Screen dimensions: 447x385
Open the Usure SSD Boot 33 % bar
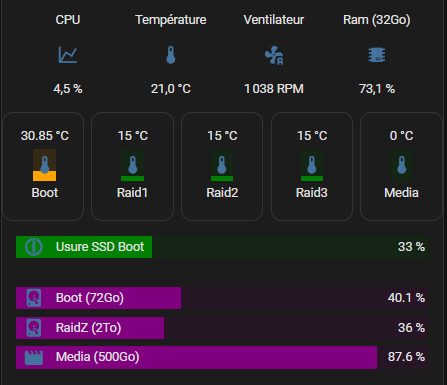pos(222,247)
